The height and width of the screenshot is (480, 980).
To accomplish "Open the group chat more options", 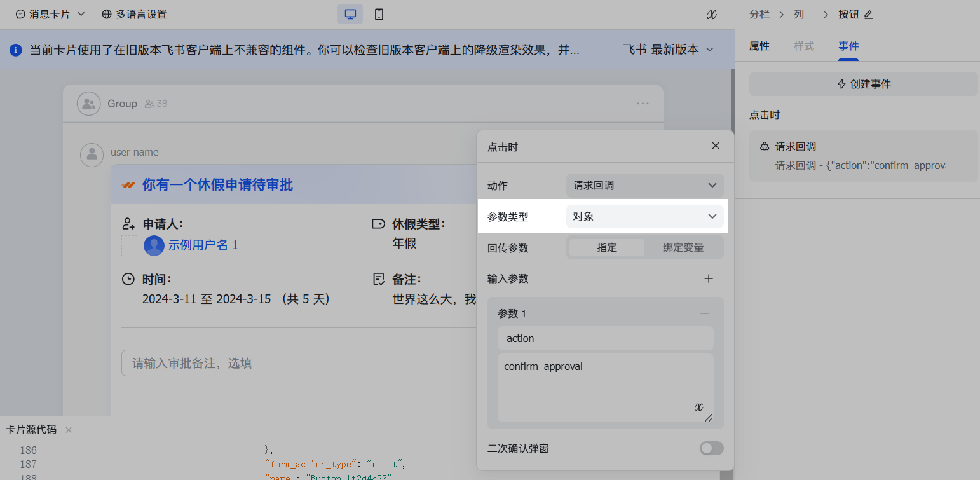I will coord(643,104).
